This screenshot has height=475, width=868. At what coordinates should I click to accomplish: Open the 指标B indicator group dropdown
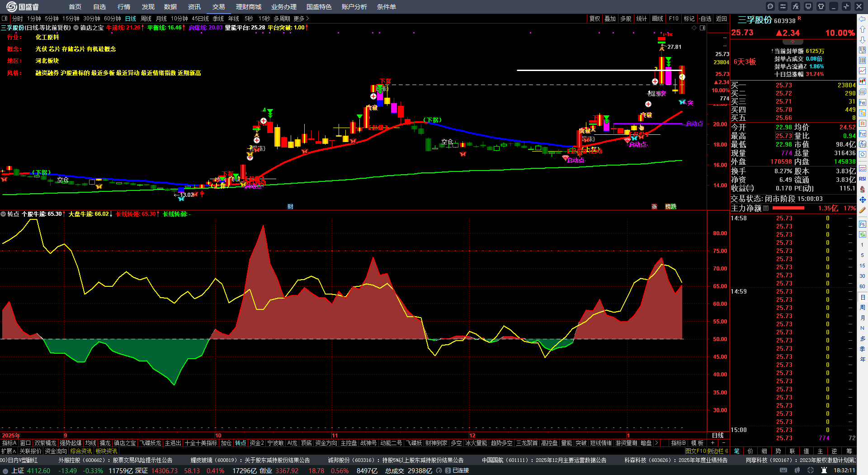click(678, 443)
